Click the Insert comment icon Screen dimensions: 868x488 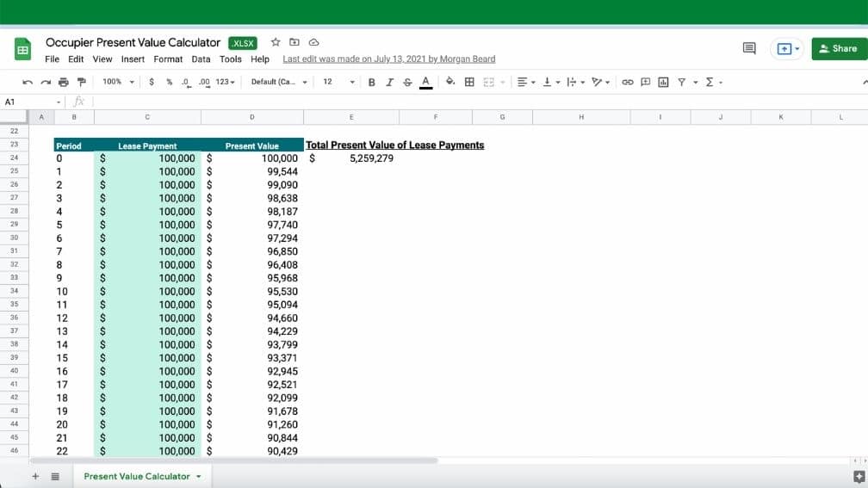(646, 82)
